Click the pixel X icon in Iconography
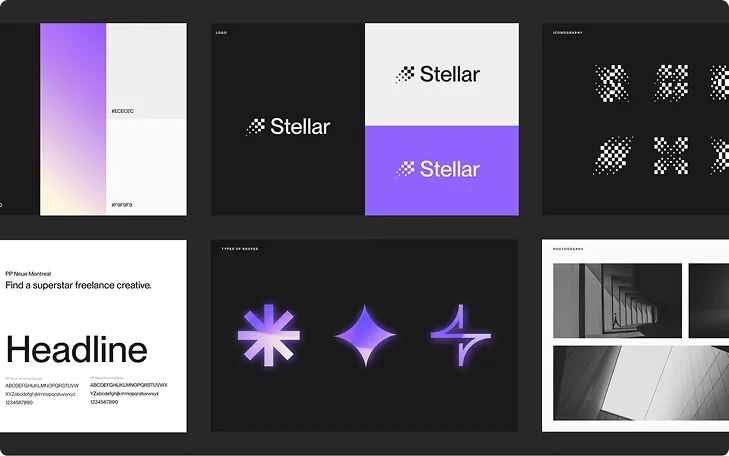 point(671,156)
